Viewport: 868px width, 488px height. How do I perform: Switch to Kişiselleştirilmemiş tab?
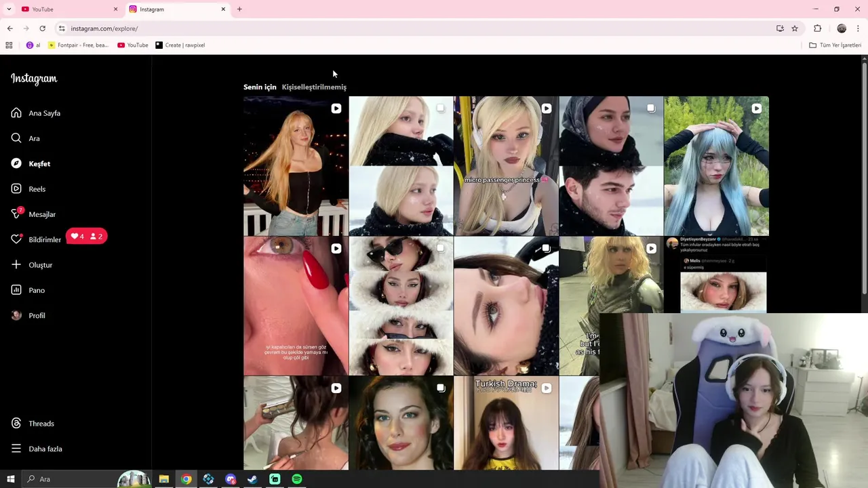[314, 87]
